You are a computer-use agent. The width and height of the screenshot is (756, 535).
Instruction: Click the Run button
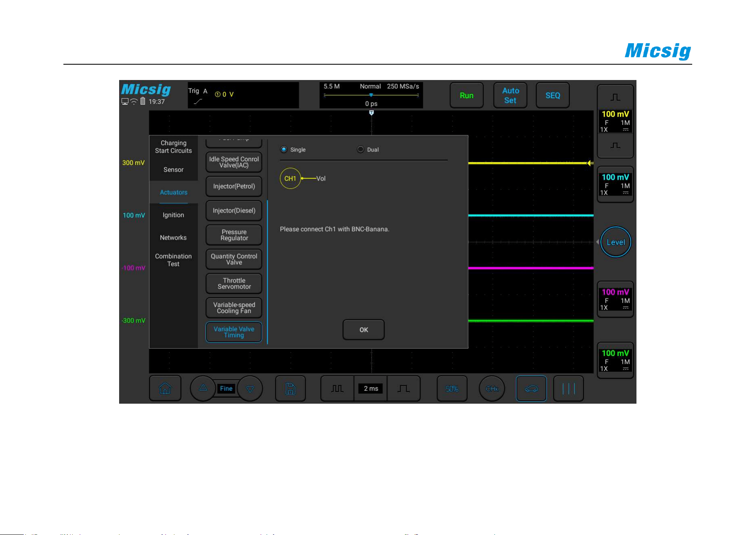click(x=466, y=95)
